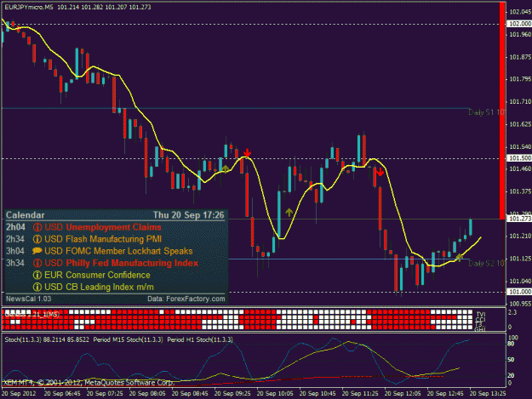Click the 101.875 price scale value

pos(520,57)
